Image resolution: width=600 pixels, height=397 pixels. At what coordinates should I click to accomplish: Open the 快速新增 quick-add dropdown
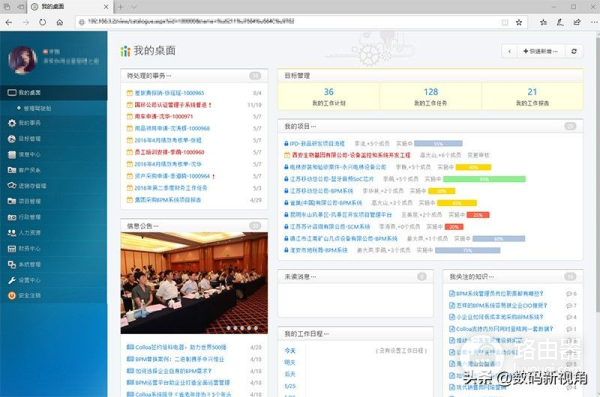pyautogui.click(x=540, y=51)
